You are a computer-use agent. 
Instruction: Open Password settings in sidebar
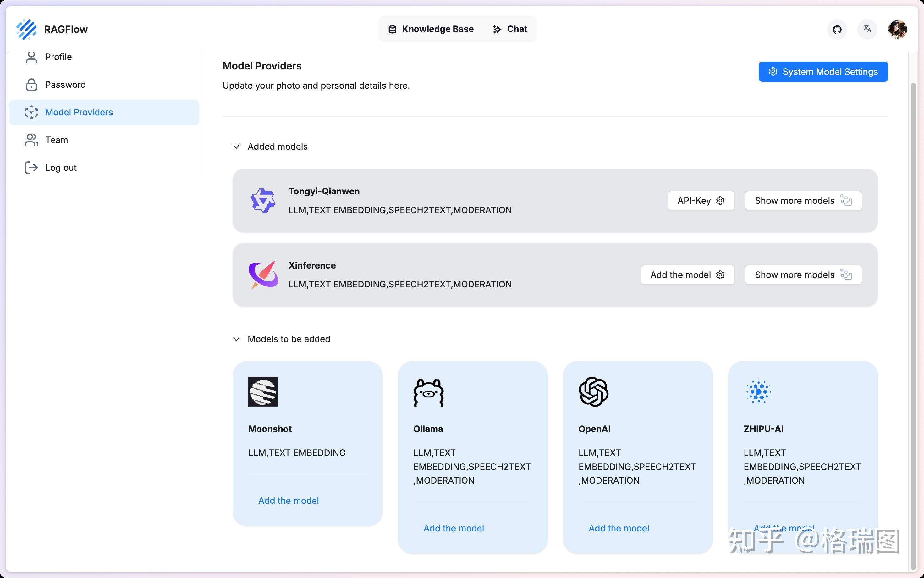(x=65, y=85)
